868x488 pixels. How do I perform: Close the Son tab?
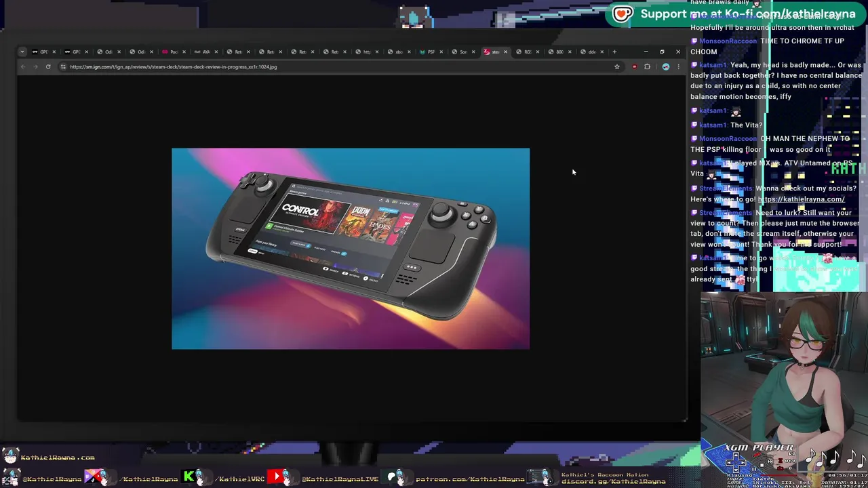473,52
